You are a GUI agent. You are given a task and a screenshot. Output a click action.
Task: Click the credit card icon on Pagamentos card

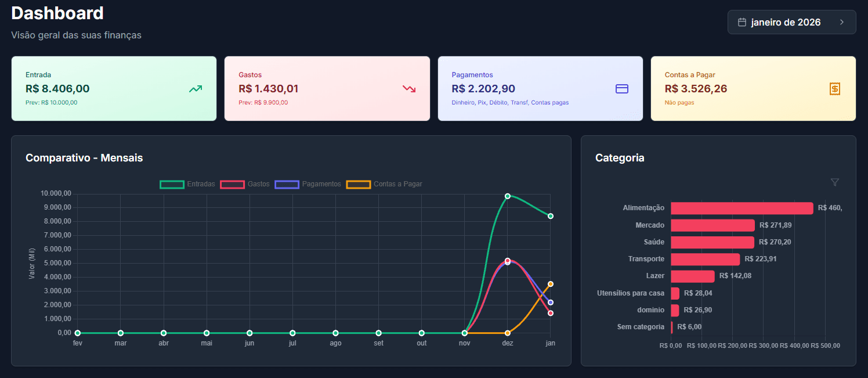622,89
